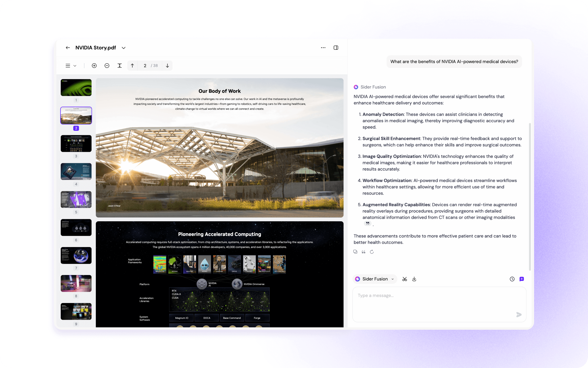
Task: Select page 3 thumbnail
Action: click(x=76, y=143)
